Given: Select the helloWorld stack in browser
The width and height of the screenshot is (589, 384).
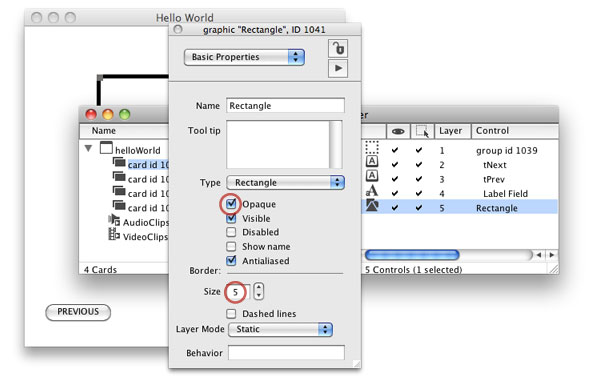Looking at the screenshot, I should (137, 150).
